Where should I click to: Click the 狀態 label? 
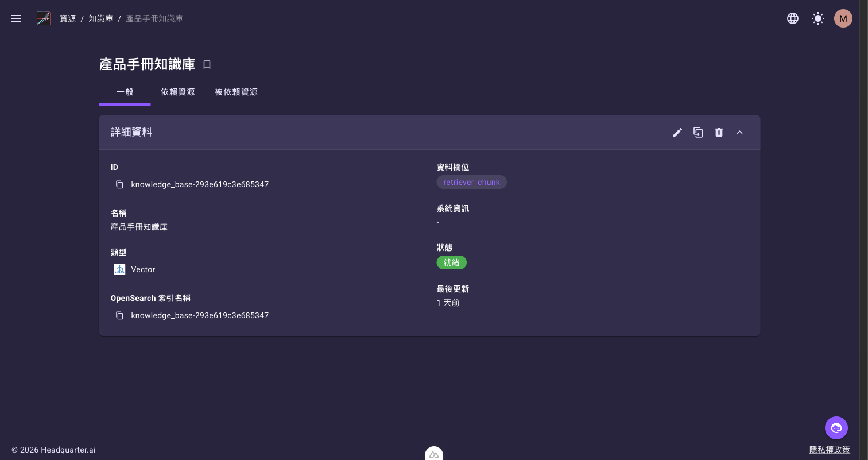445,248
